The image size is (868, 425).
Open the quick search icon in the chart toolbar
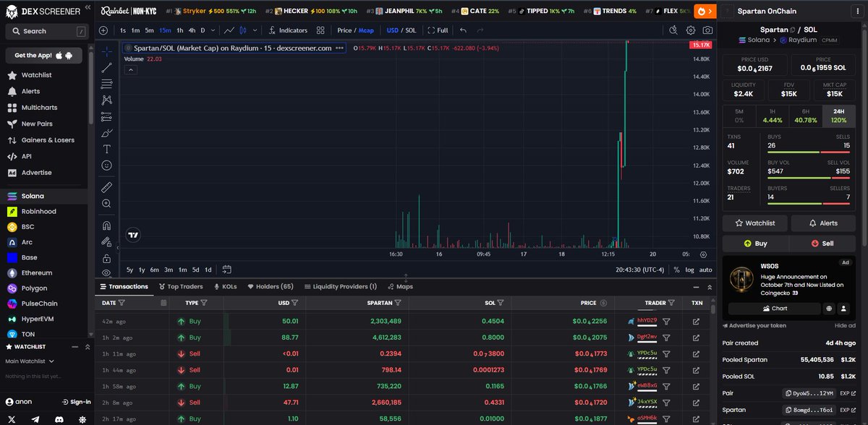[673, 30]
